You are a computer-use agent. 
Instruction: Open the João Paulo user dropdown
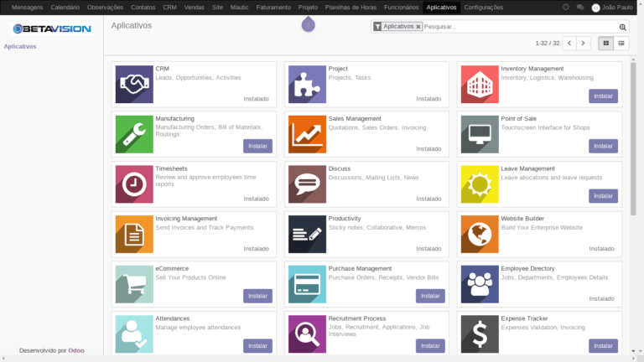pyautogui.click(x=612, y=8)
